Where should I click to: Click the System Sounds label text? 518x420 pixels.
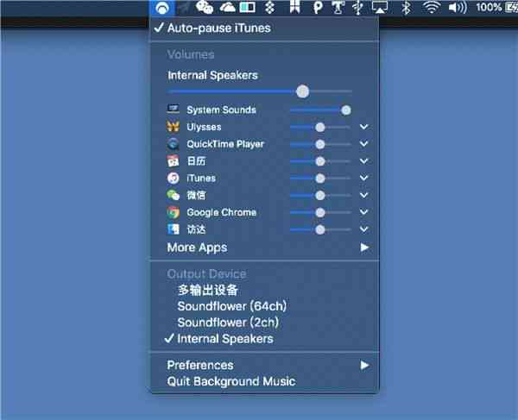tap(221, 110)
